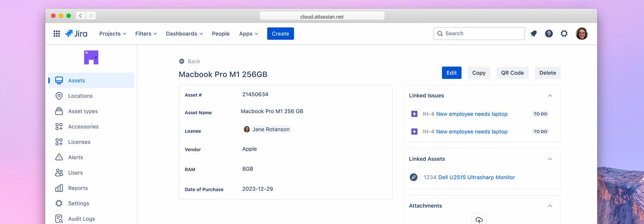Click the Jira logo

click(76, 34)
